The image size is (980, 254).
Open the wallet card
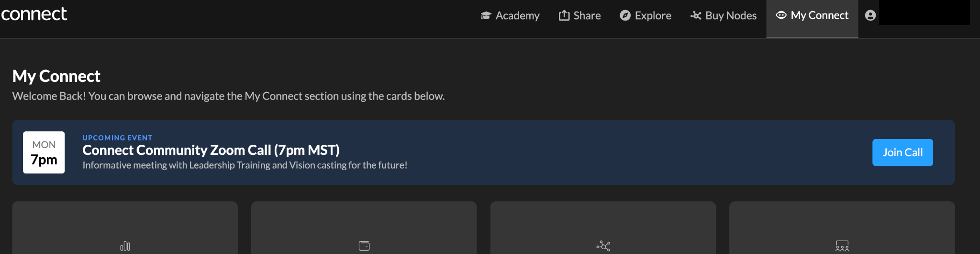364,228
